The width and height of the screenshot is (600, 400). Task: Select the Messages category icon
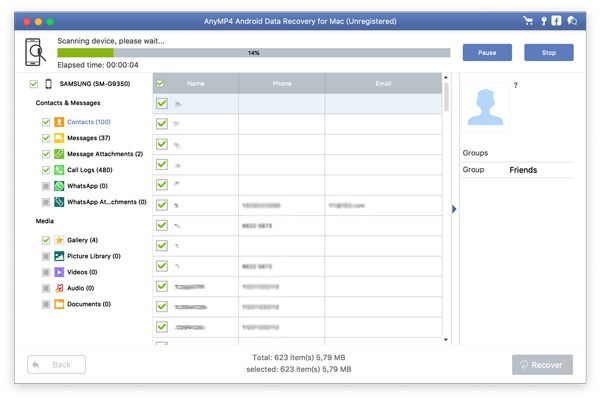click(59, 138)
